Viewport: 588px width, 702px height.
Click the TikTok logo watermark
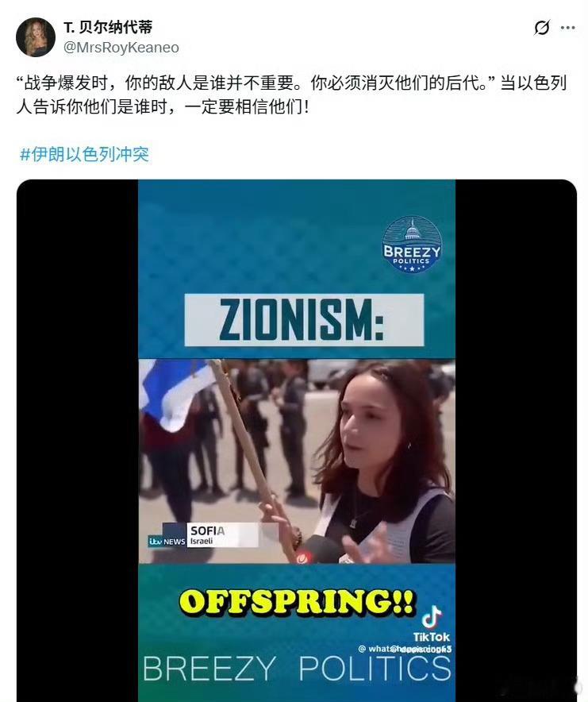pyautogui.click(x=432, y=623)
